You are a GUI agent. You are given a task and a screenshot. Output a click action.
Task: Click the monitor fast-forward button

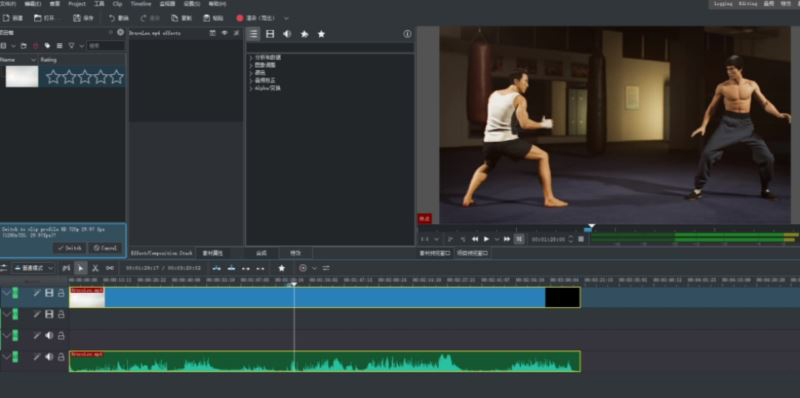[507, 239]
